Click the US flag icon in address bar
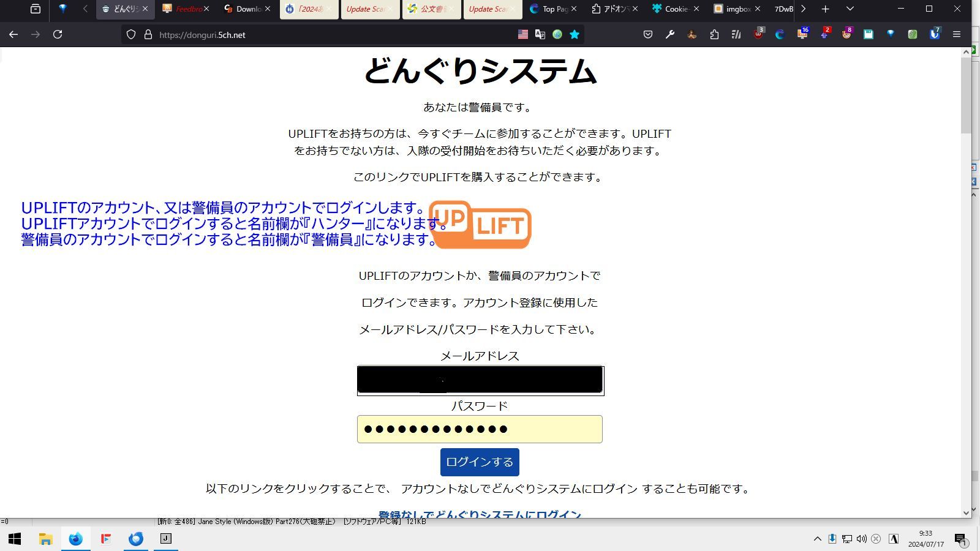 click(x=523, y=35)
